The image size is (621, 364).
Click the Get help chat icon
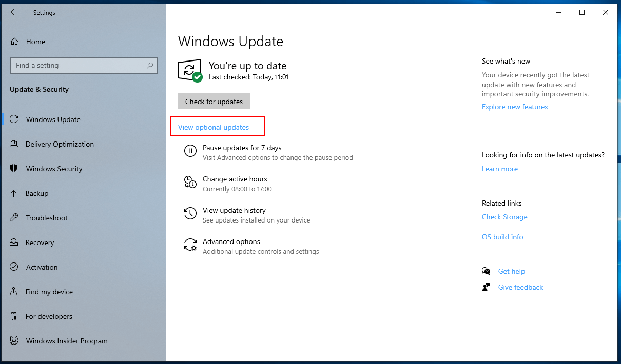pos(486,271)
